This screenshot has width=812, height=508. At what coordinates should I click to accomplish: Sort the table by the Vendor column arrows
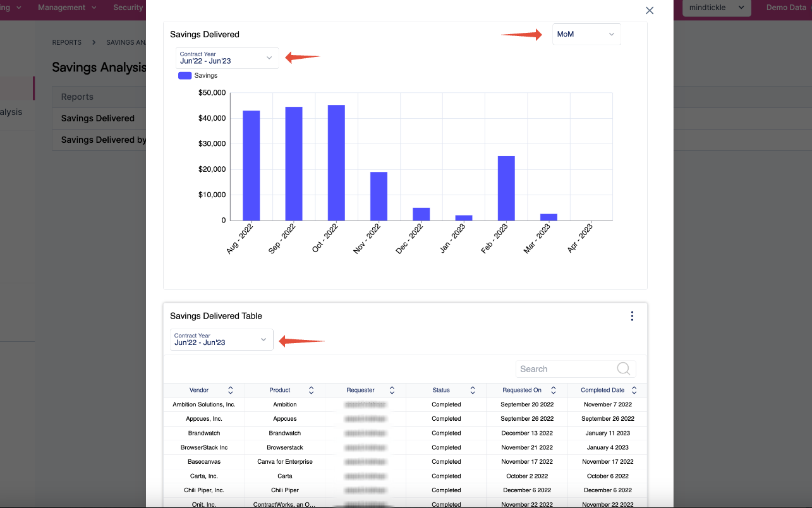(231, 390)
